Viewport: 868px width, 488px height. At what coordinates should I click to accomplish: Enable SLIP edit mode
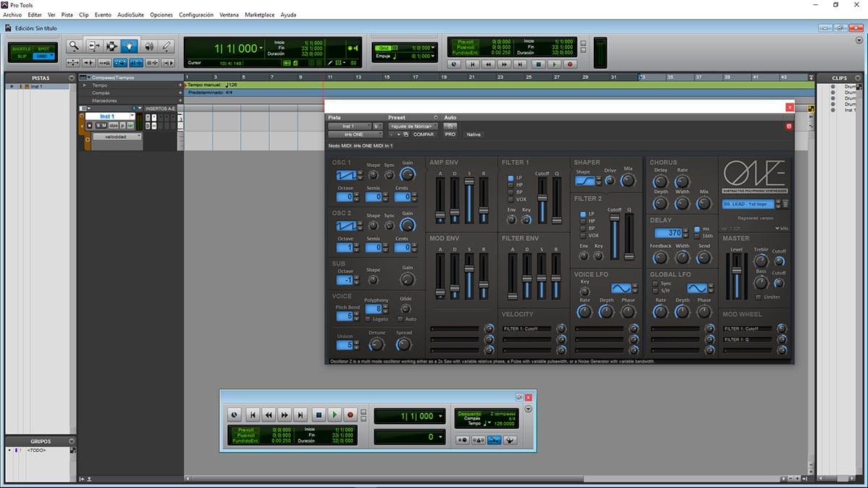(x=22, y=56)
